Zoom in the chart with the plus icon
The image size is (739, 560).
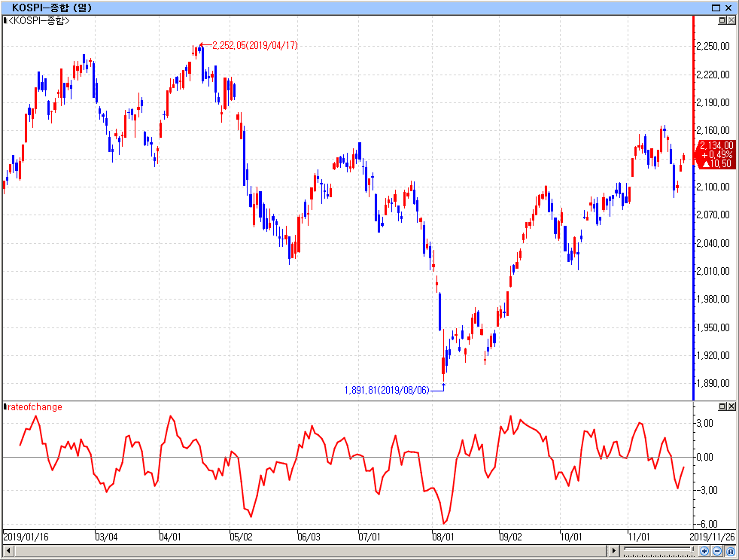click(x=704, y=550)
